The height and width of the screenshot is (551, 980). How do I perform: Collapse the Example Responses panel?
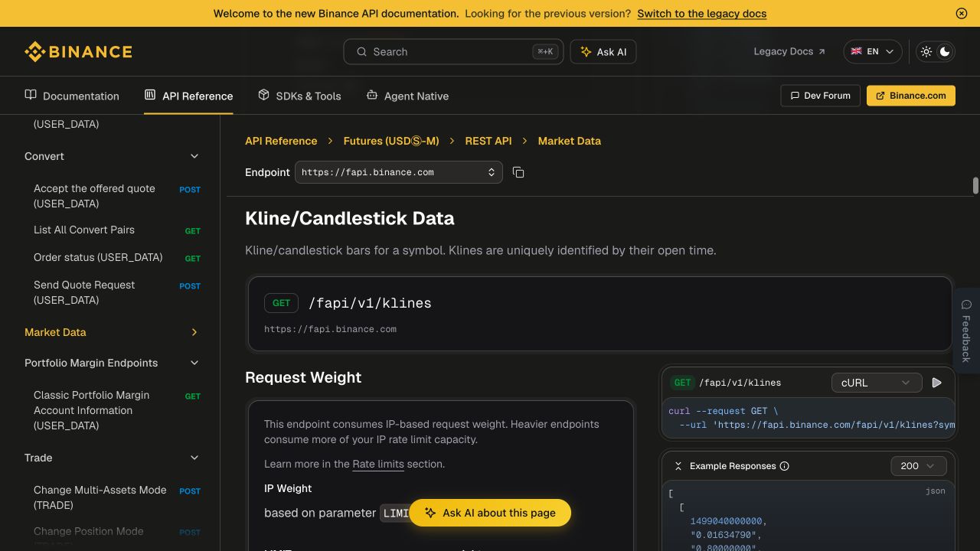pos(678,466)
